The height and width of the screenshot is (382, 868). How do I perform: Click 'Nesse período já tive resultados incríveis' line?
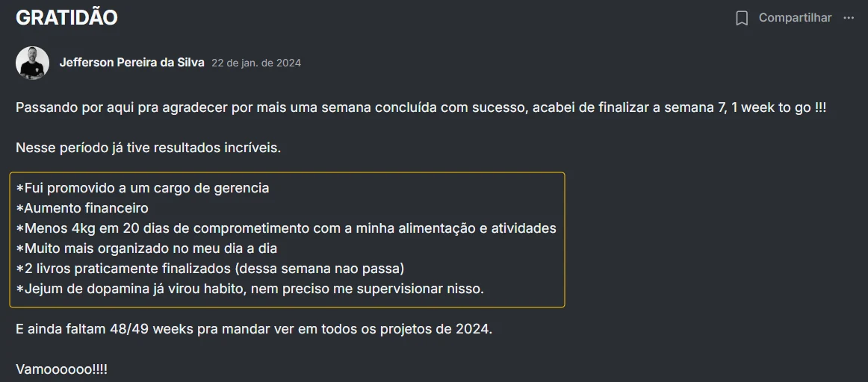148,148
